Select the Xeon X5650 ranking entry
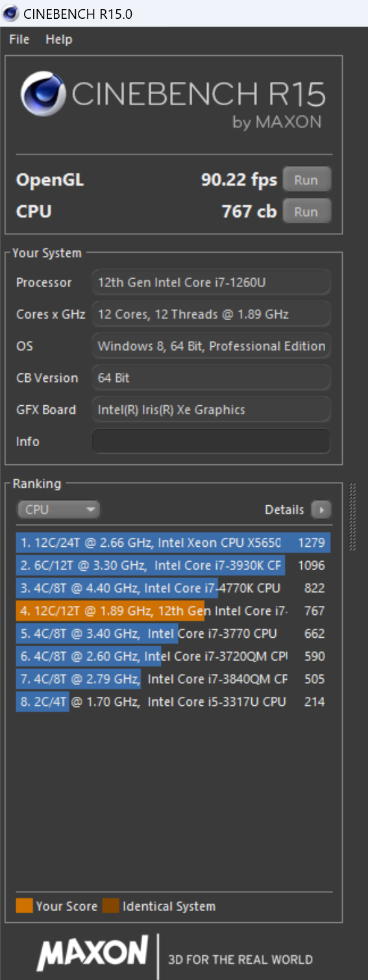The image size is (368, 980). click(173, 543)
